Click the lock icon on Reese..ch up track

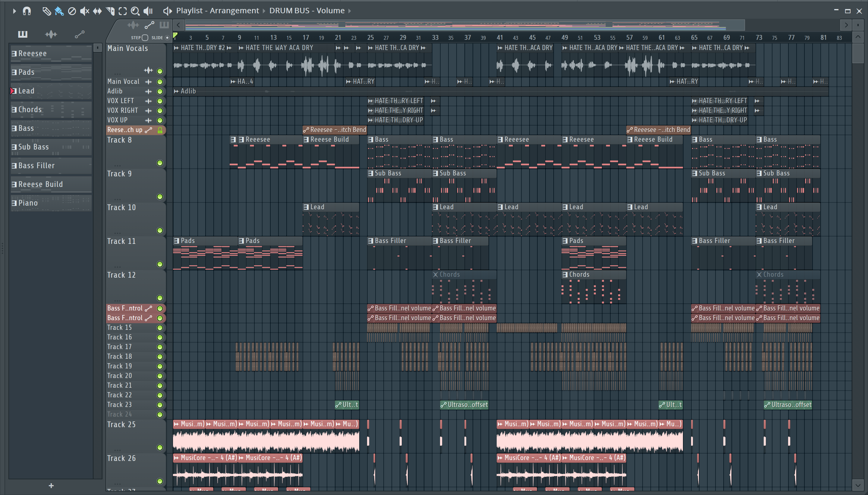click(160, 130)
